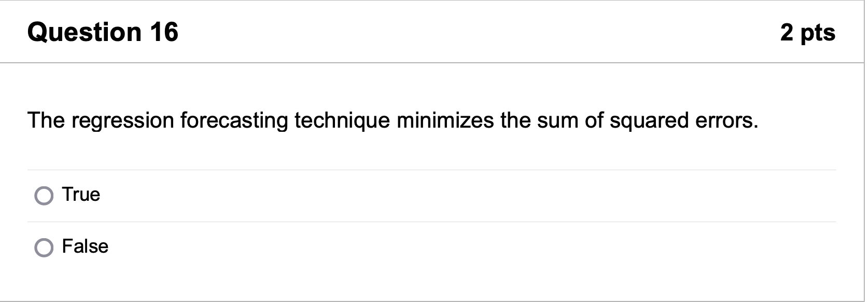The width and height of the screenshot is (868, 302).
Task: Click the 'True' label text
Action: 80,195
